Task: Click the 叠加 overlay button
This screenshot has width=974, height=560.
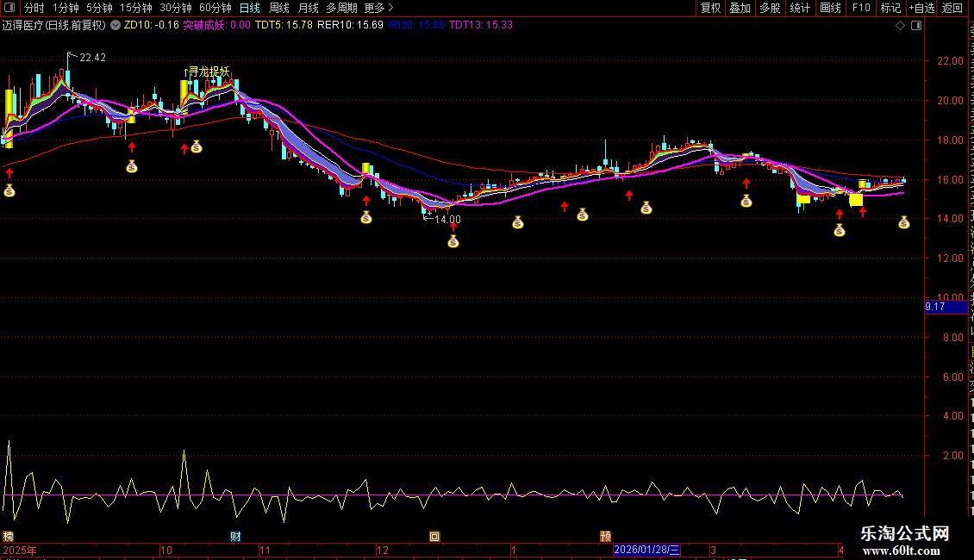Action: click(740, 8)
